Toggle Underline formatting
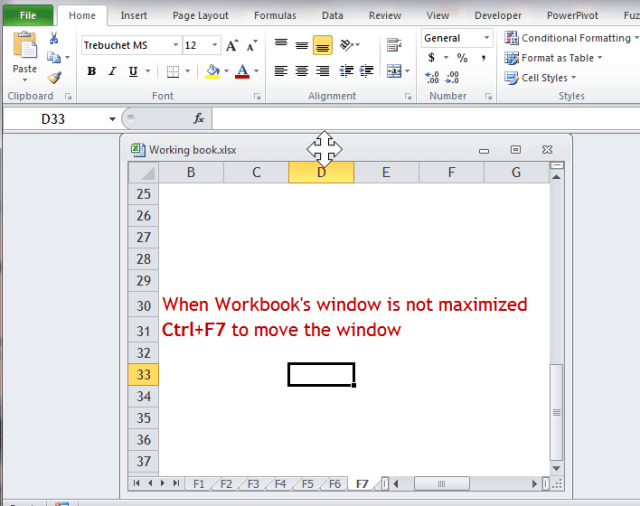This screenshot has width=640, height=506. click(x=134, y=71)
